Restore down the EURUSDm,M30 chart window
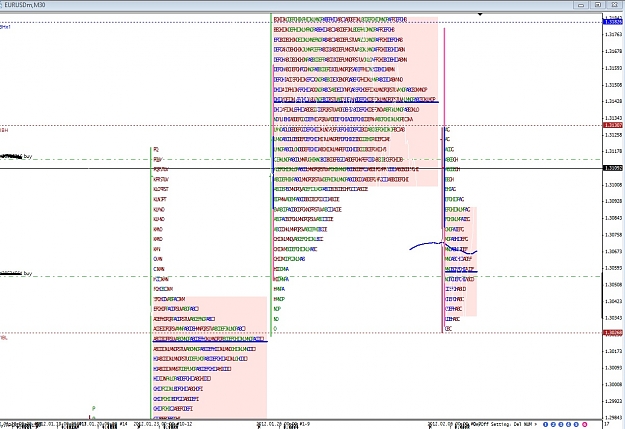625x429 pixels. click(597, 5)
